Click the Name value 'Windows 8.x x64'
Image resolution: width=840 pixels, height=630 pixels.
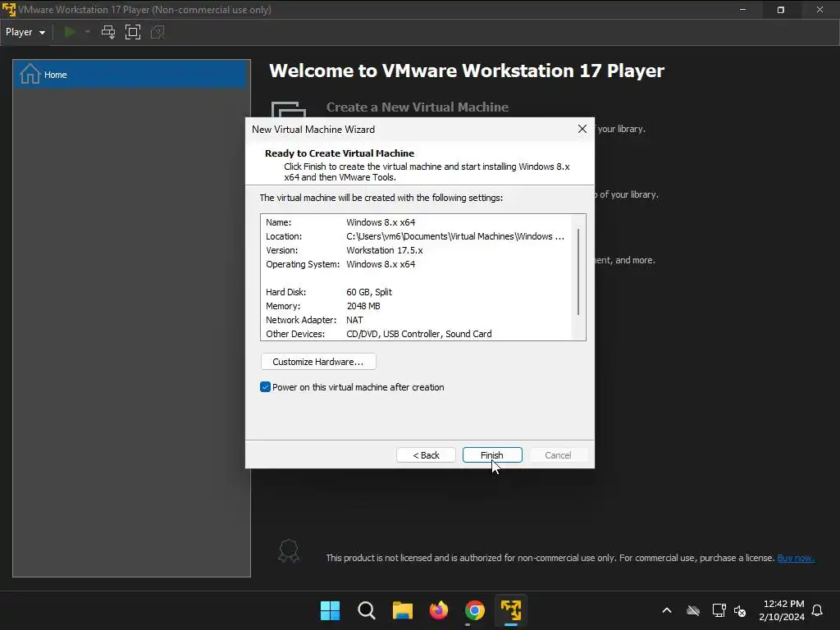381,222
